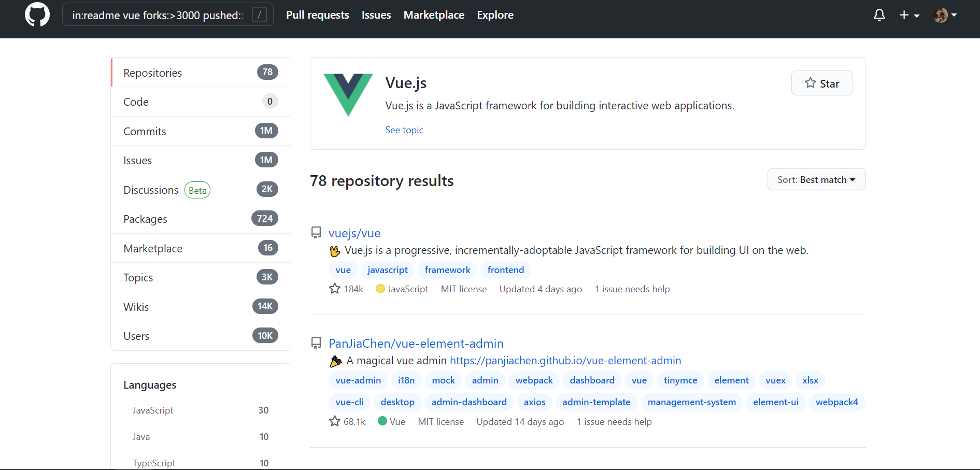Filter by JavaScript language
This screenshot has width=980, height=470.
[x=201, y=410]
